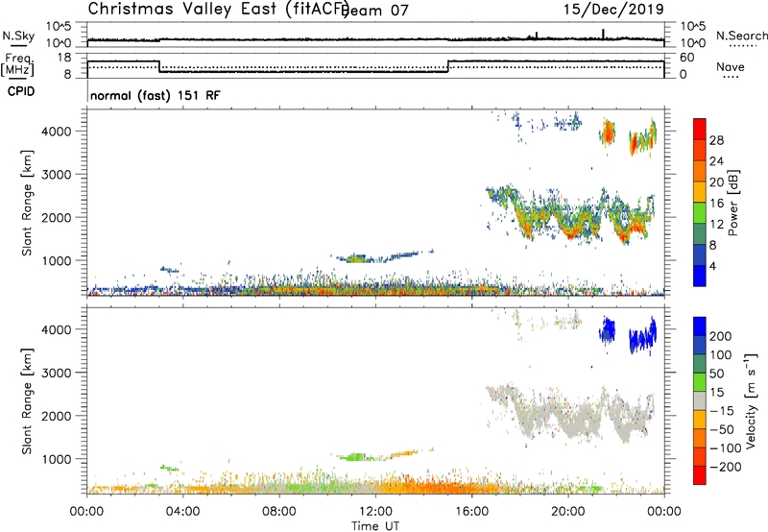Viewport: 768px width, 532px height.
Task: Click the date '15/Dec/2019'
Action: pos(613,9)
